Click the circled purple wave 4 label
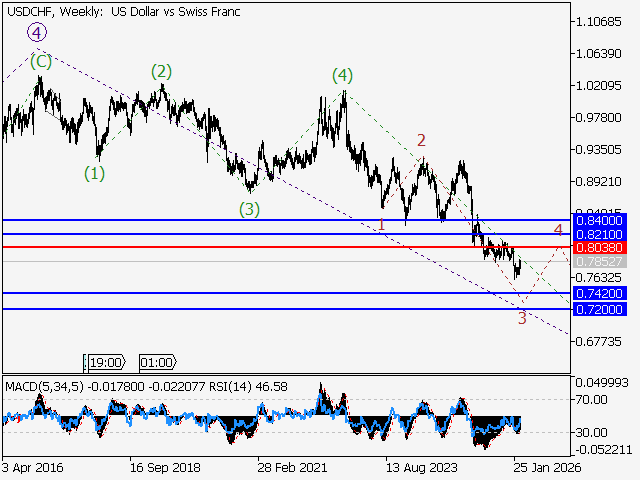Viewport: 640px width, 480px height. click(x=37, y=33)
